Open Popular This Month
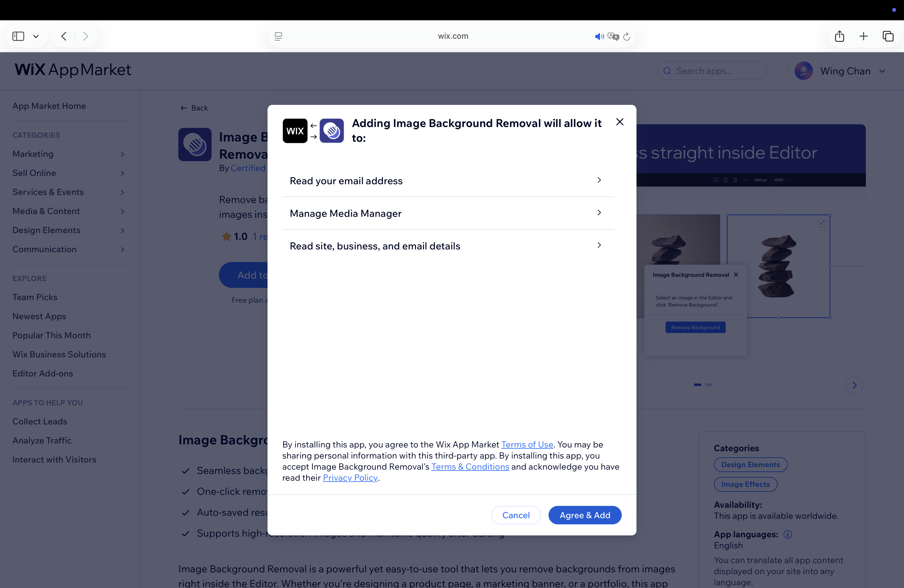Screen dimensions: 904x588 point(51,336)
